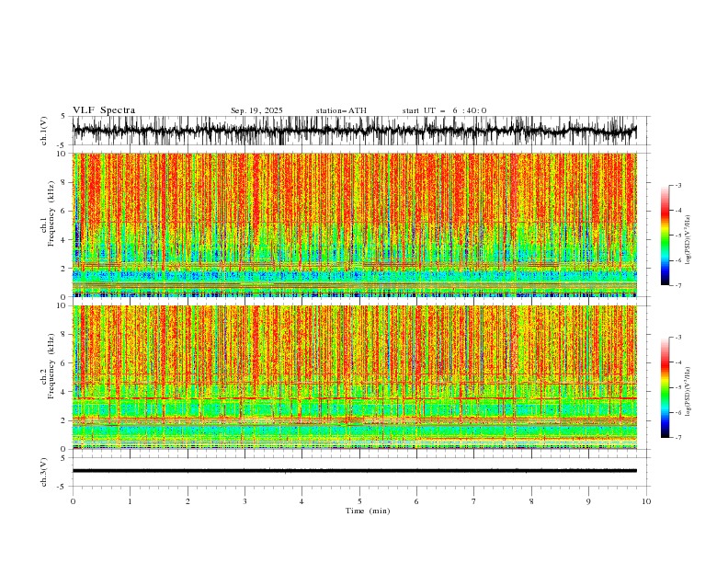Click the ch.2 spectrogram color scale bar
This screenshot has width=728, height=563.
click(x=665, y=387)
